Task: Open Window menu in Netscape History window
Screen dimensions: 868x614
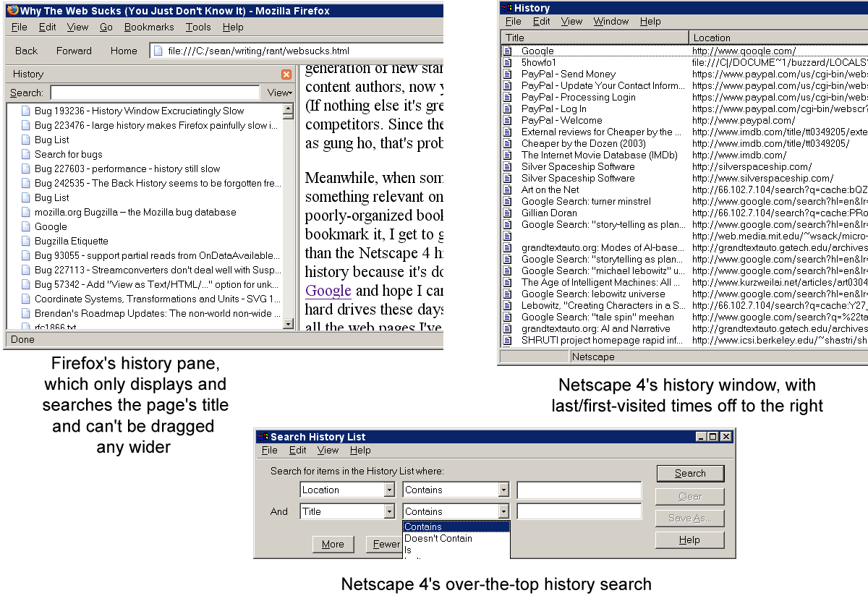Action: (611, 21)
